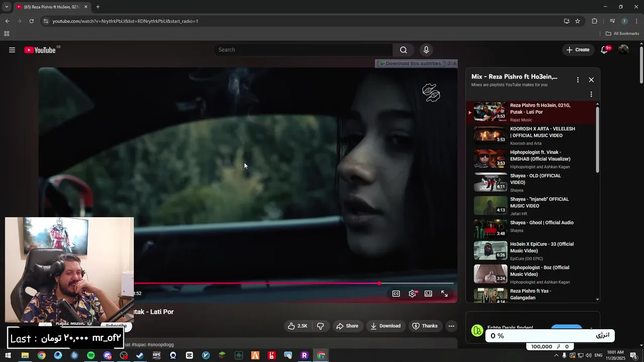Select Shayea - Ghool Official Audio item
The height and width of the screenshot is (362, 644).
pos(531,228)
